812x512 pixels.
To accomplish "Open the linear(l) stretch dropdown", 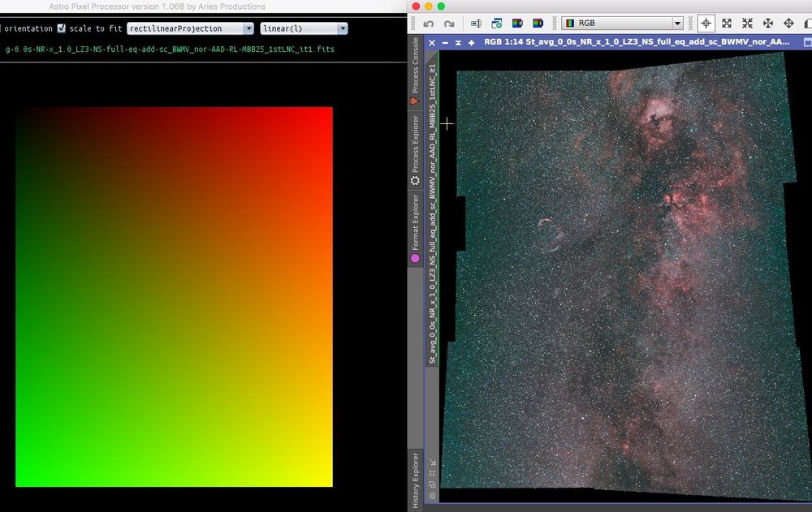I will (304, 28).
